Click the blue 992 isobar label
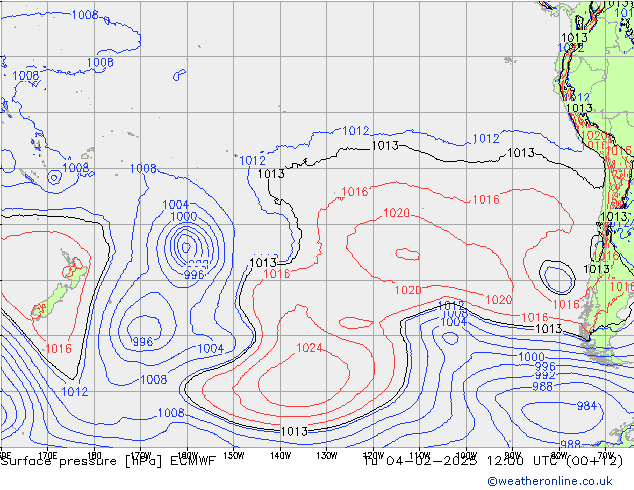This screenshot has width=634, height=490. click(545, 376)
